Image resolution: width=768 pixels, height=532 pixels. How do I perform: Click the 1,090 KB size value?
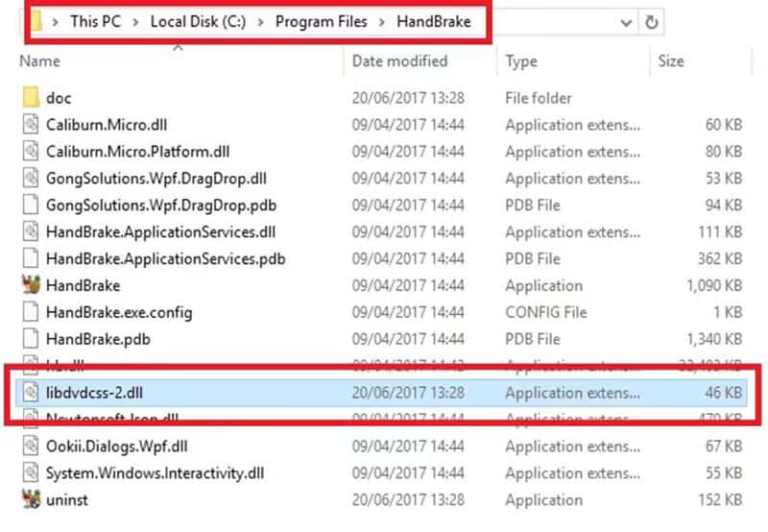[714, 285]
